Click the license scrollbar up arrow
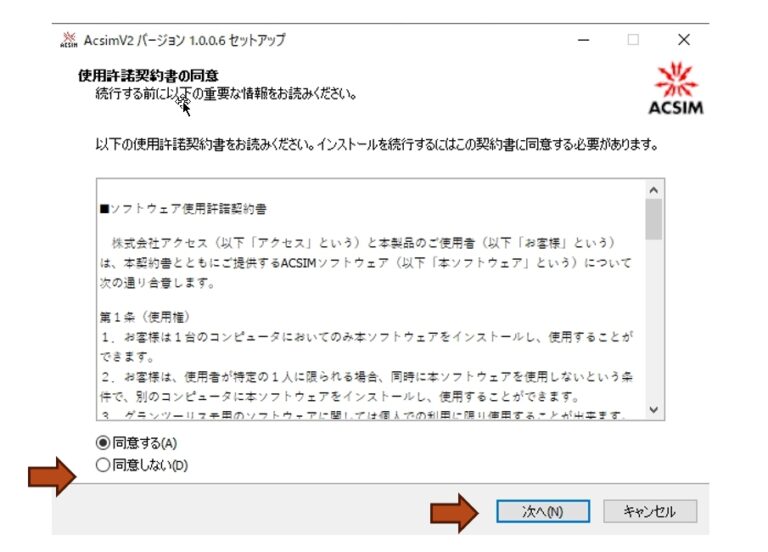768x552 pixels. pyautogui.click(x=654, y=188)
